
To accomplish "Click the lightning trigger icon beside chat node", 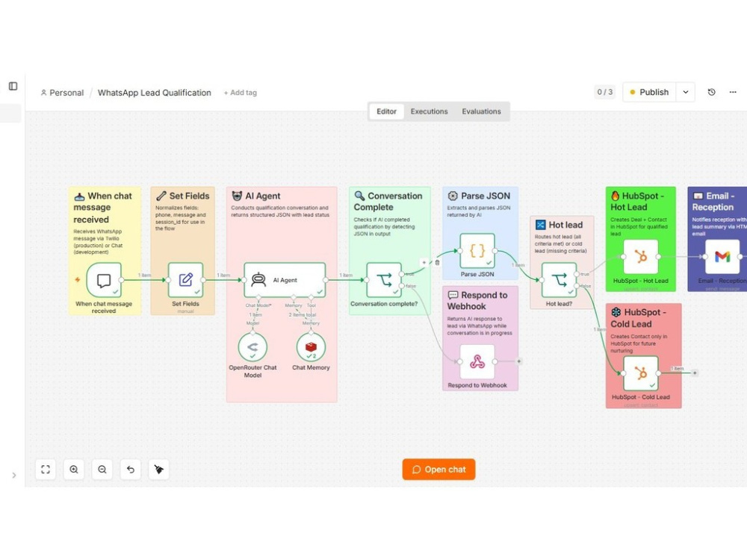I will point(77,279).
